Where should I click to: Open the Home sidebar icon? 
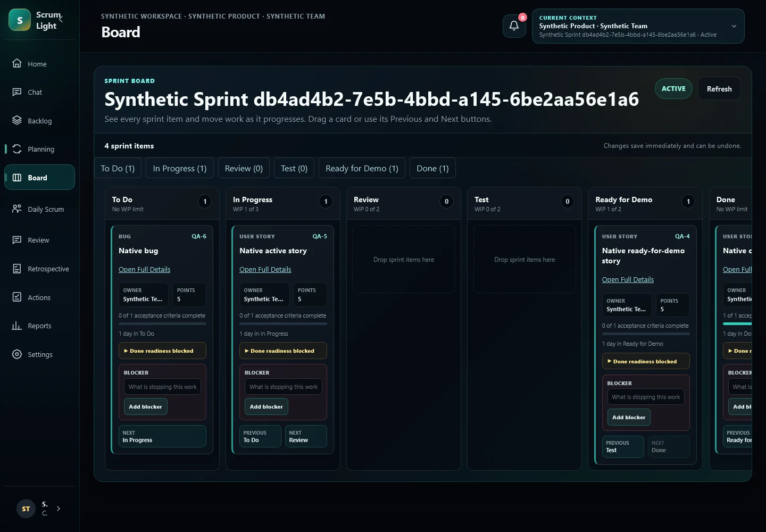click(x=17, y=63)
